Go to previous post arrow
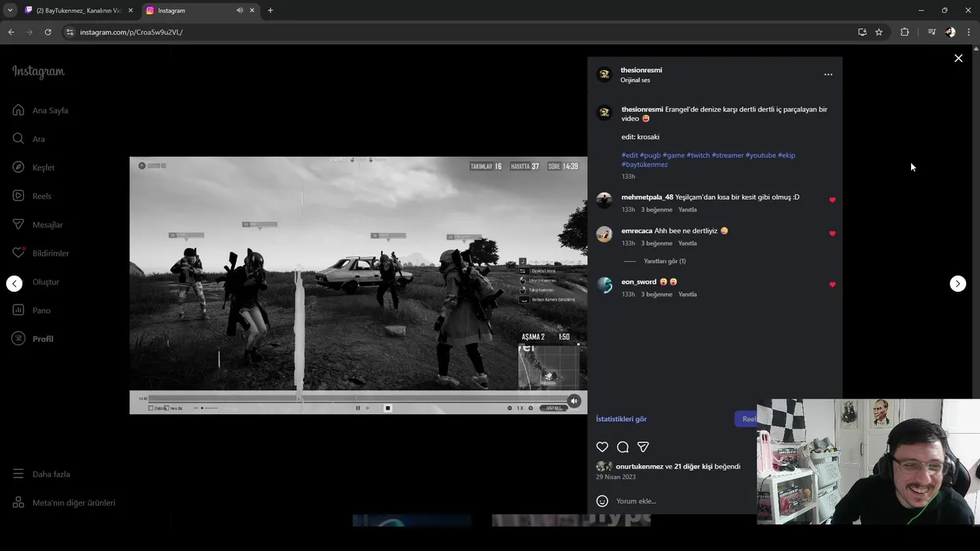Screen dimensions: 980x551 (x=15, y=283)
